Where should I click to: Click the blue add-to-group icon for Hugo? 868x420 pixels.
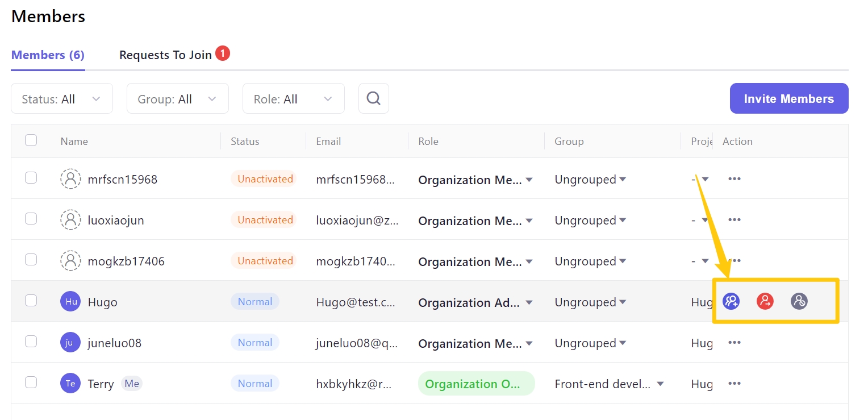[731, 301]
